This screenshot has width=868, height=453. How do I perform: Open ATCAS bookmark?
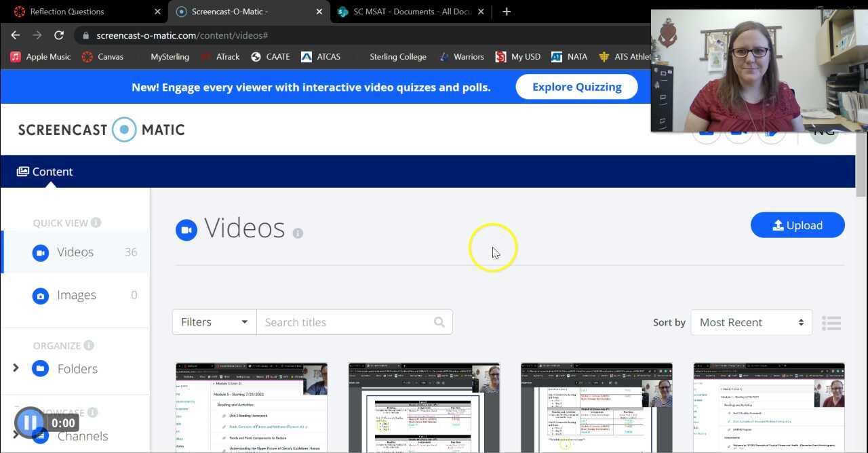coord(321,57)
